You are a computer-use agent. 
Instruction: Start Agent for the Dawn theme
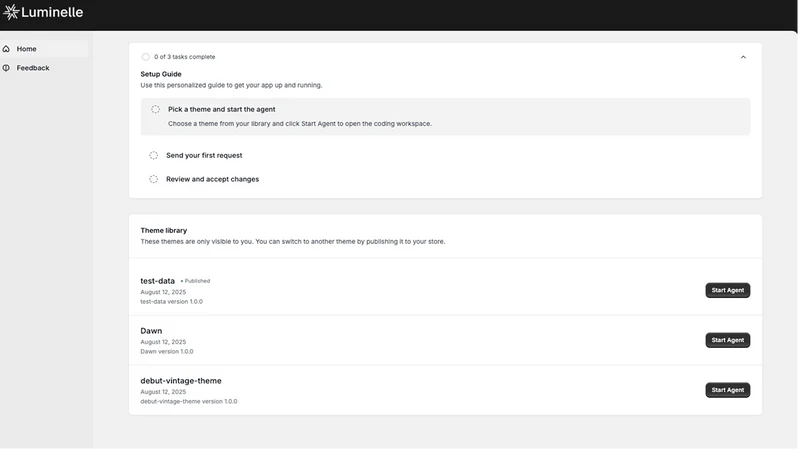728,340
